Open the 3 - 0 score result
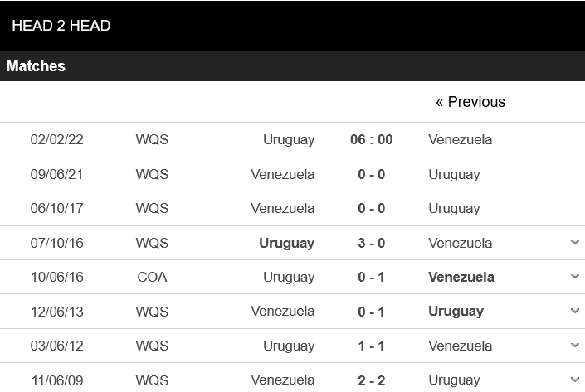Screen dimensions: 585x392 tap(371, 243)
